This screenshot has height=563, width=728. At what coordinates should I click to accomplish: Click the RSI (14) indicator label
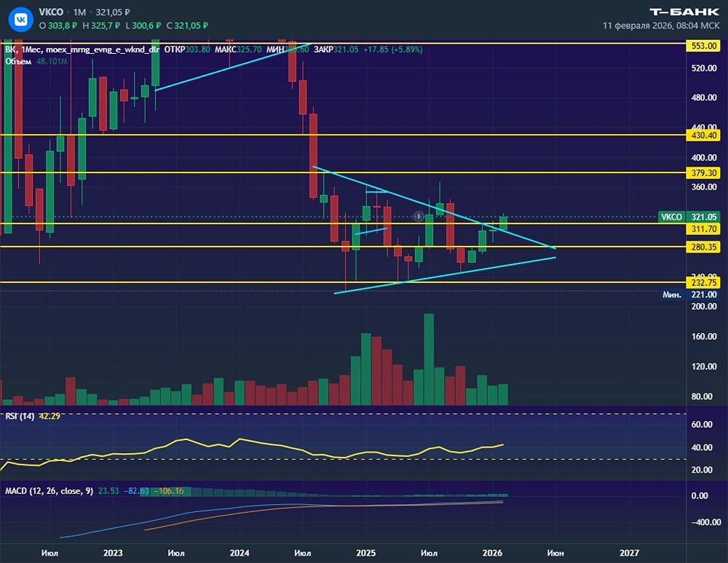tap(20, 416)
